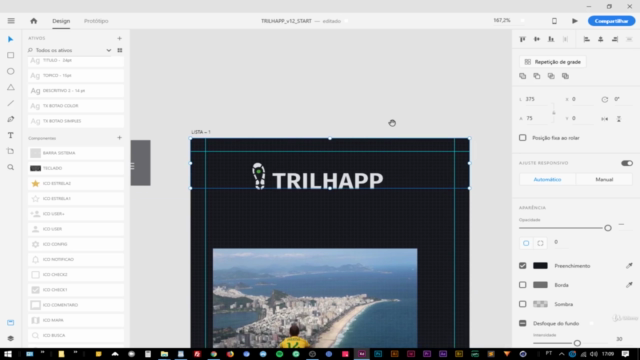
Task: Select the Select (arrow) tool
Action: click(x=11, y=39)
